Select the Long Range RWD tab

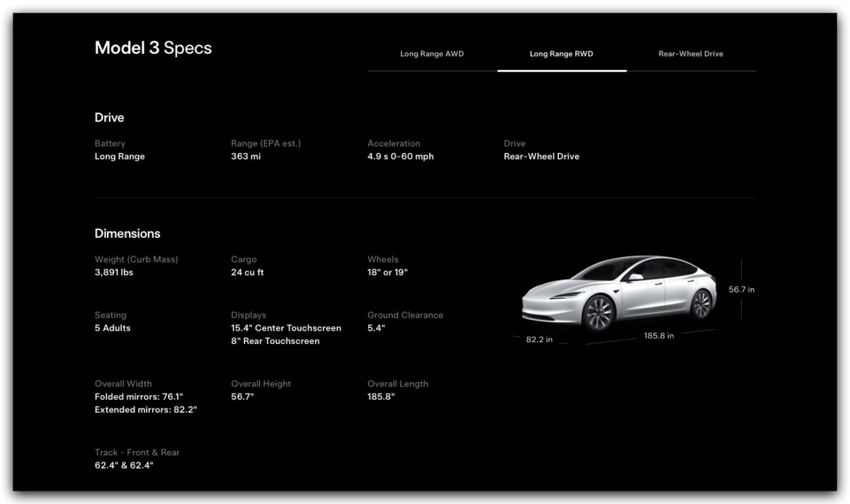tap(562, 54)
